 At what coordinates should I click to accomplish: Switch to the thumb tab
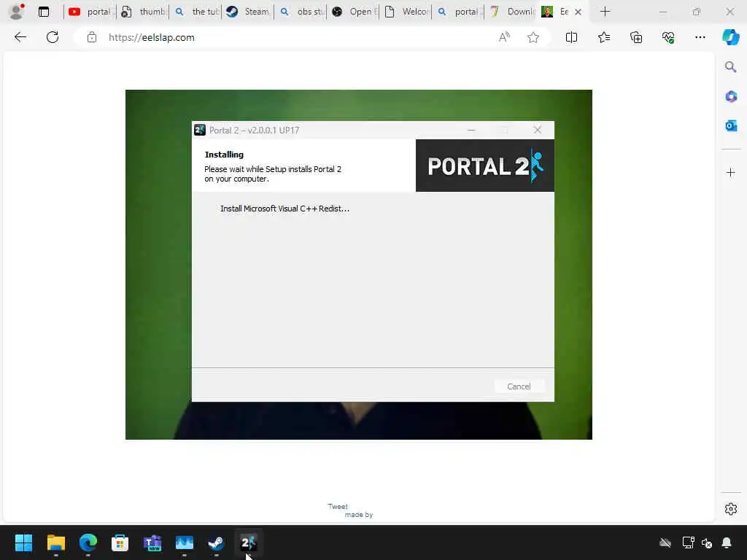[142, 12]
